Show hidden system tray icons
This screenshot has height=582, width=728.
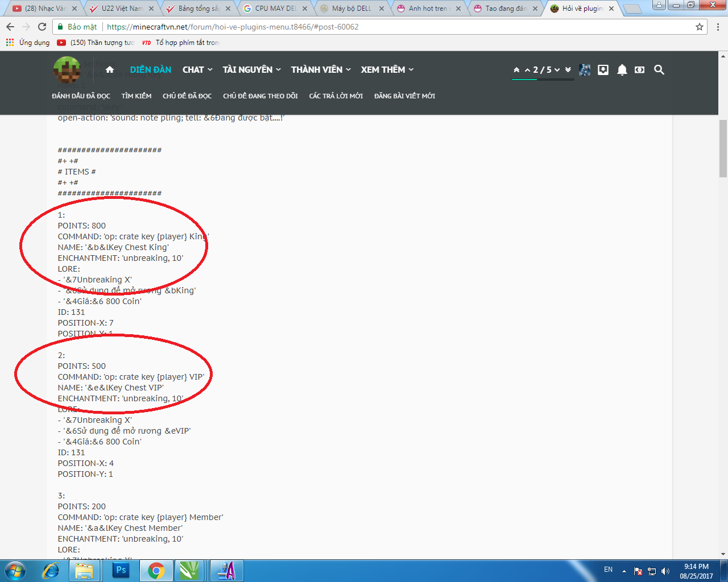[624, 571]
